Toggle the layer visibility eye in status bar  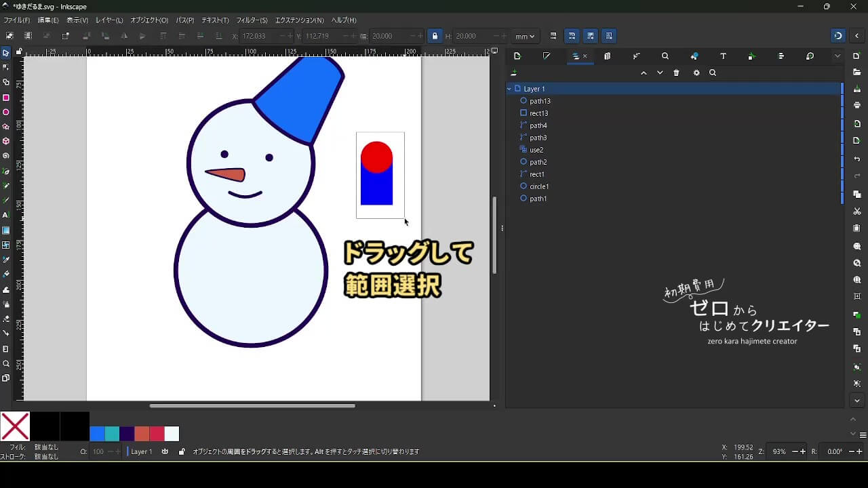(165, 451)
